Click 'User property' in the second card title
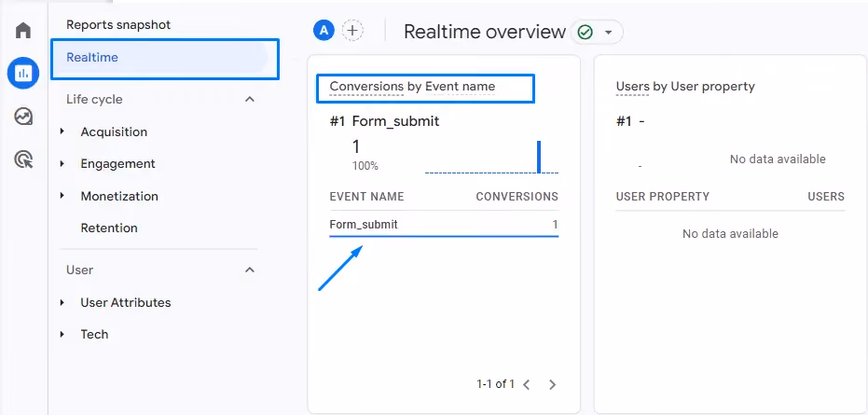Image resolution: width=868 pixels, height=415 pixels. click(x=713, y=87)
